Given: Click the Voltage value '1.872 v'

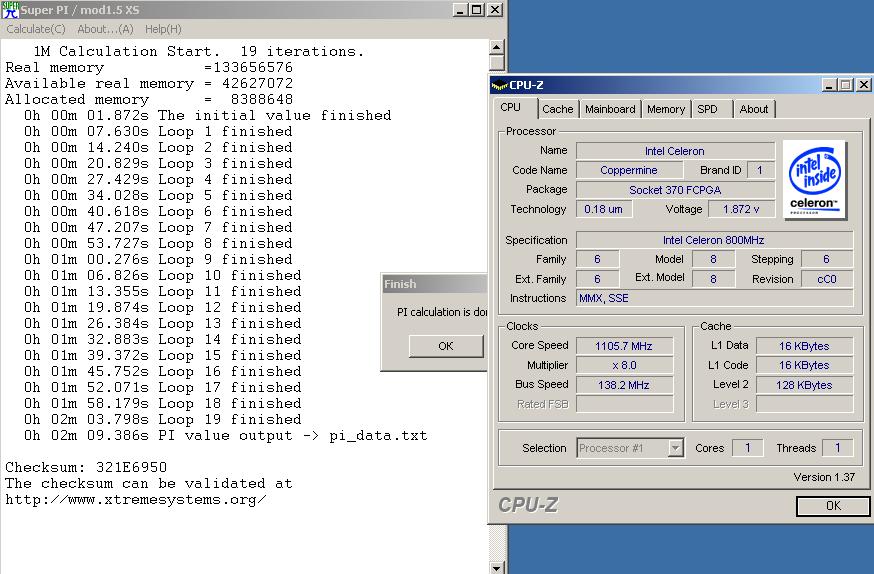Looking at the screenshot, I should tap(741, 209).
